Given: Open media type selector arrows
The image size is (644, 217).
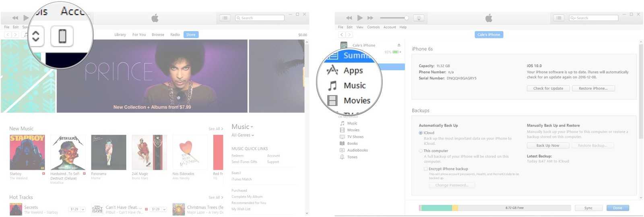Looking at the screenshot, I should point(36,36).
